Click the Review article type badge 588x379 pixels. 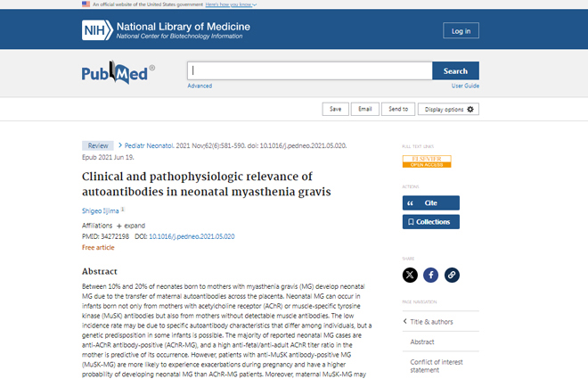98,145
